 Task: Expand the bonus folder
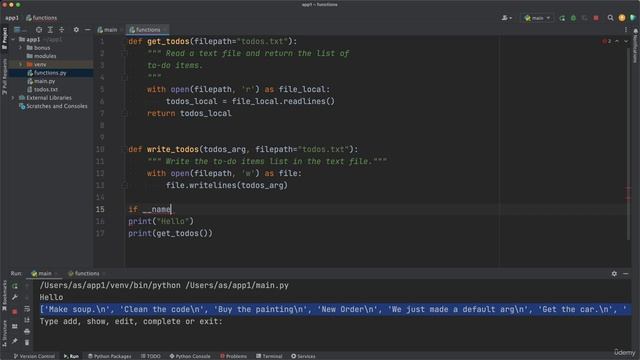pyautogui.click(x=20, y=48)
